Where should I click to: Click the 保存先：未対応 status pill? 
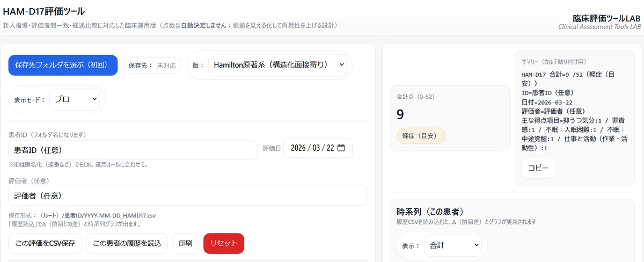pos(152,65)
